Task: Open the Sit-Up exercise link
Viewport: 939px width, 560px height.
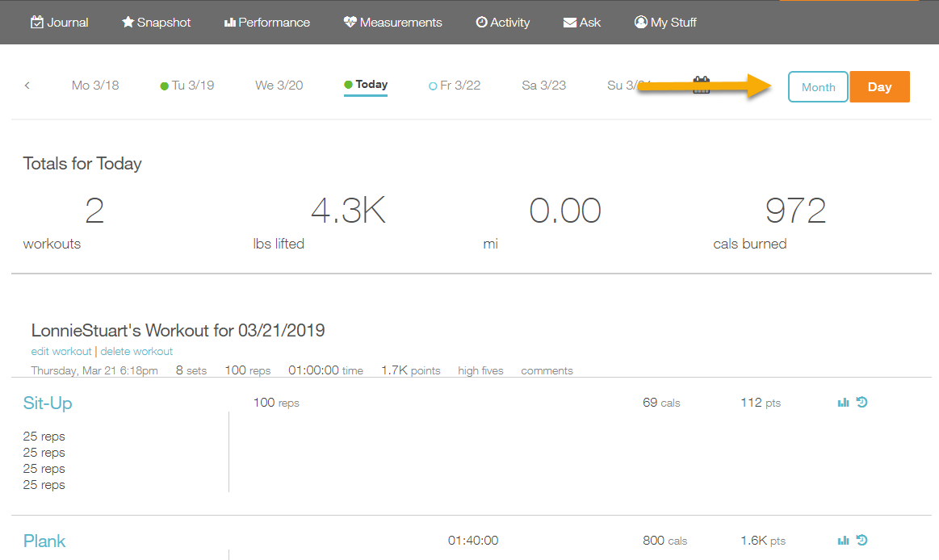Action: coord(48,403)
